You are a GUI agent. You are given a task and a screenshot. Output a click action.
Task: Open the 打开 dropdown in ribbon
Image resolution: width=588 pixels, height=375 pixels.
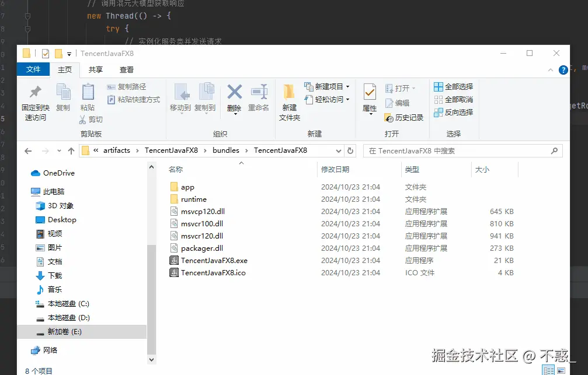pyautogui.click(x=401, y=89)
